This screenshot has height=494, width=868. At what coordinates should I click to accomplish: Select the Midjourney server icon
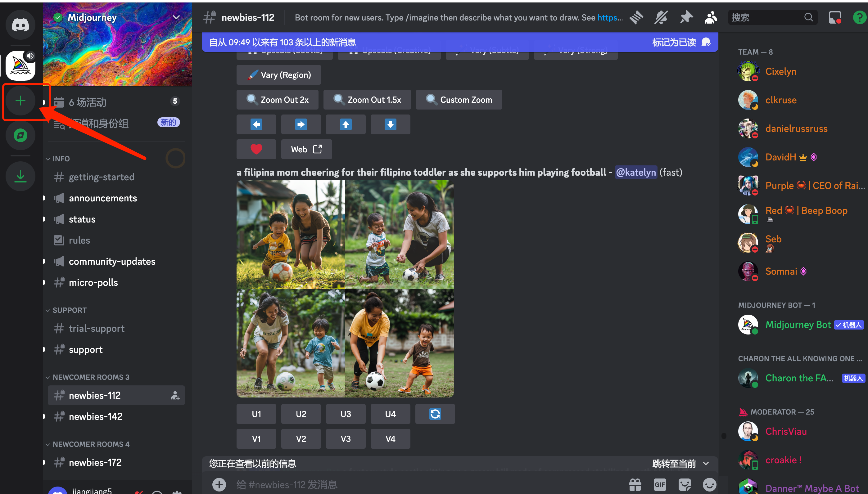point(20,66)
